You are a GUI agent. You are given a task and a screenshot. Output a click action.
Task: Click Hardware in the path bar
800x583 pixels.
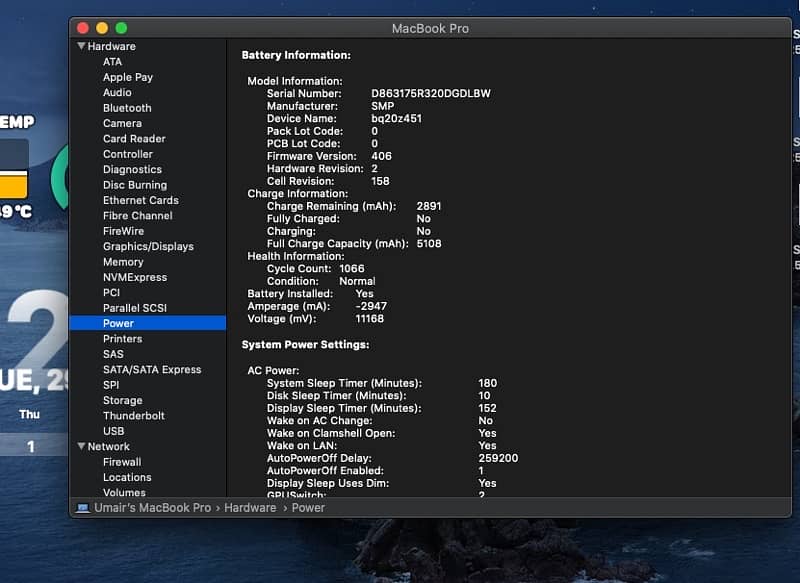[x=250, y=508]
